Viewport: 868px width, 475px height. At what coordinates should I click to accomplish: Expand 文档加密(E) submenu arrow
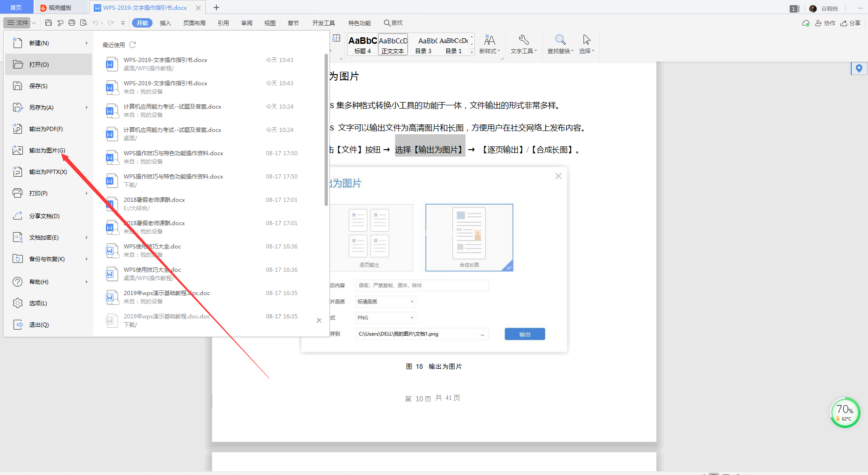(86, 237)
